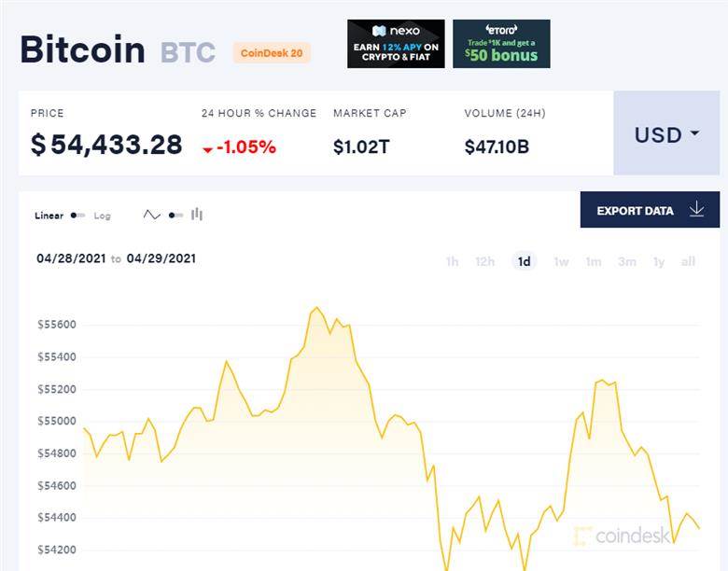Viewport: 728px width, 571px height.
Task: Open the CoinDesk 20 badge link
Action: [x=272, y=53]
